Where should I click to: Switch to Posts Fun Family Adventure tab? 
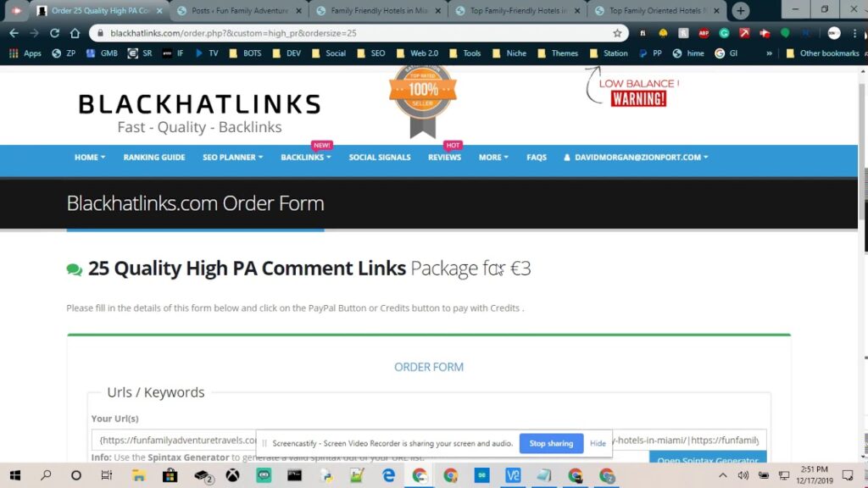(240, 10)
